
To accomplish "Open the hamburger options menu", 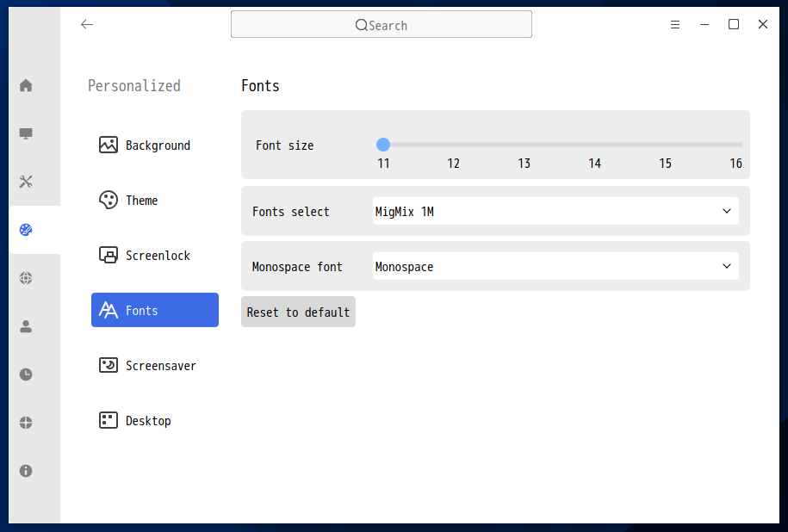I will click(x=675, y=24).
